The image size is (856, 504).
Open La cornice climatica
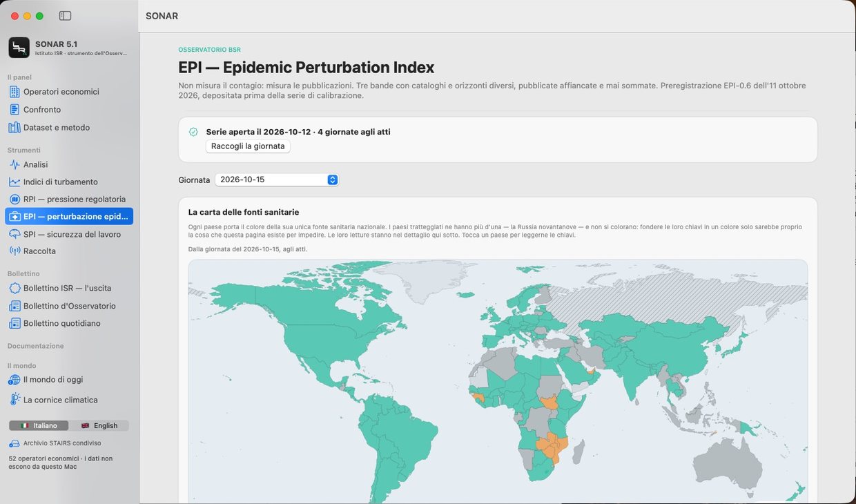69,400
